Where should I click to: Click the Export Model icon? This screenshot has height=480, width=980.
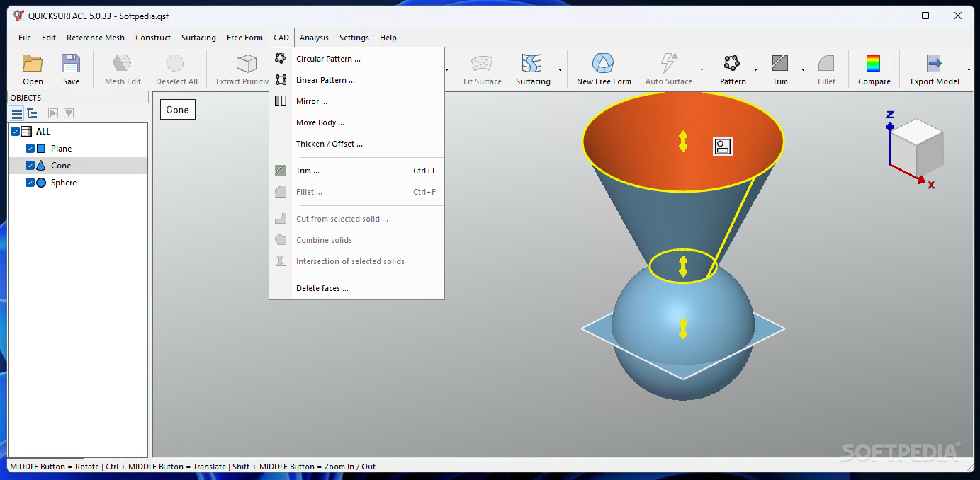(x=935, y=63)
